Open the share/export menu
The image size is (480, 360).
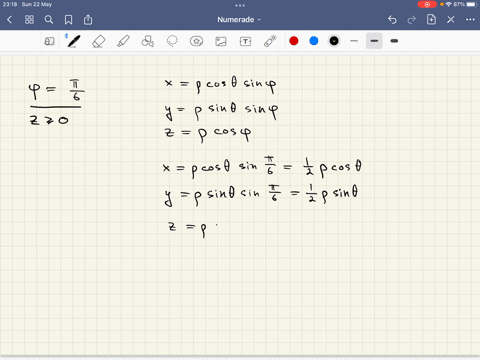coord(88,20)
